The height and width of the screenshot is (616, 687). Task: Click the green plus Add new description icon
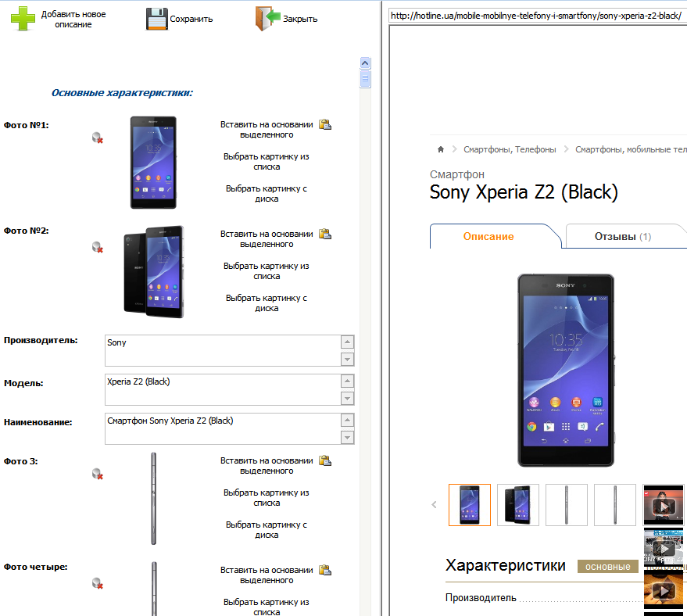[x=23, y=19]
